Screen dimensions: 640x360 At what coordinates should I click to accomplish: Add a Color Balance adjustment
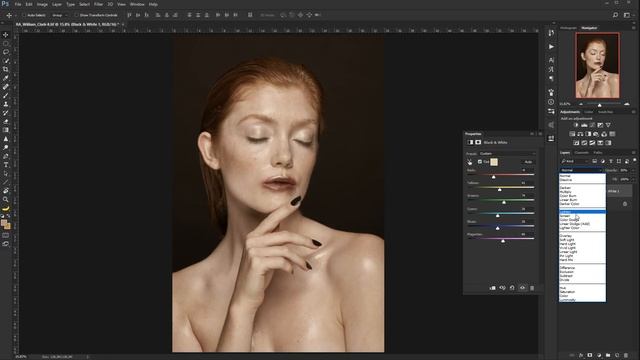click(580, 134)
